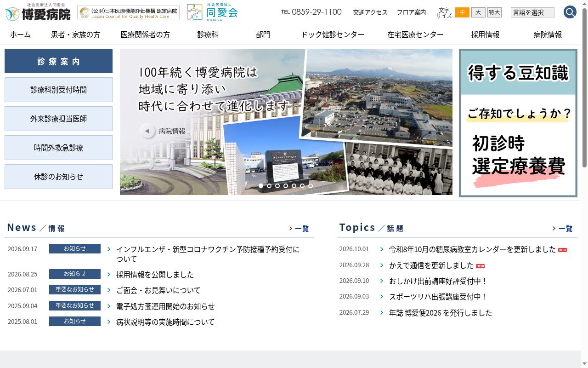The height and width of the screenshot is (368, 588).
Task: Open フロア案内 link
Action: point(412,12)
